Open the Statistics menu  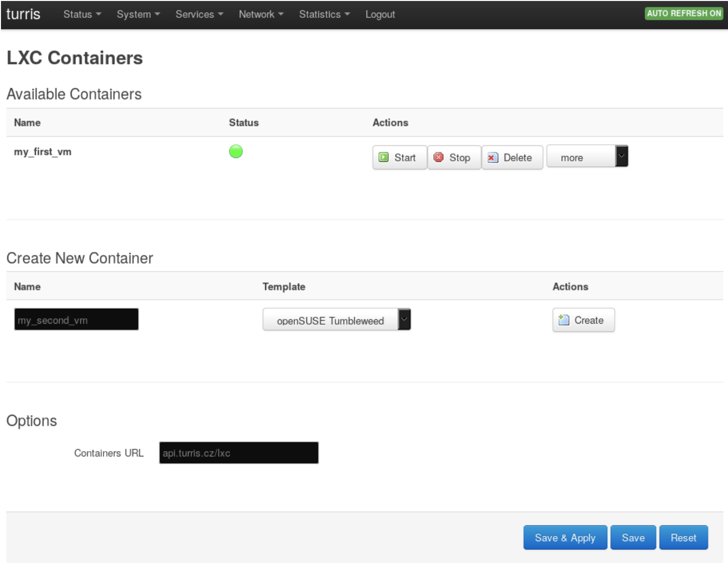pyautogui.click(x=324, y=15)
